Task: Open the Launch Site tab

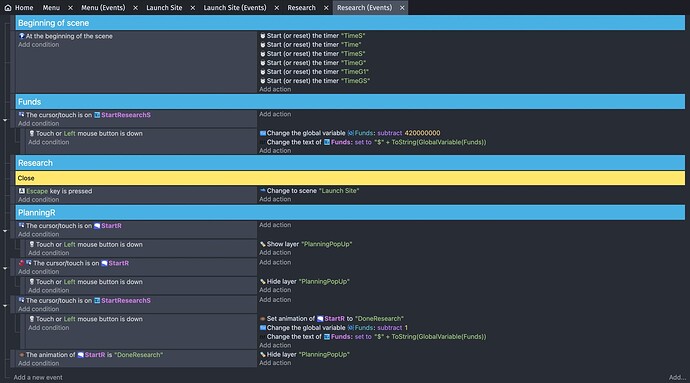Action: point(164,7)
